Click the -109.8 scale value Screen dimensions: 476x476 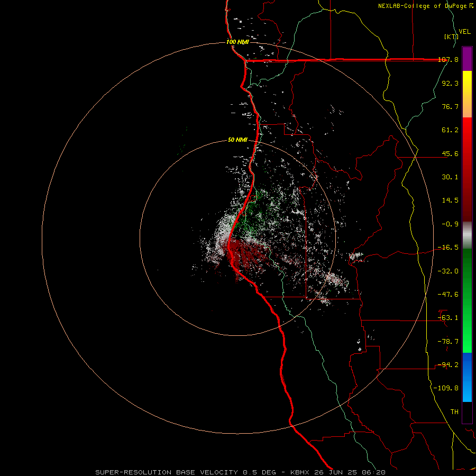coord(446,388)
